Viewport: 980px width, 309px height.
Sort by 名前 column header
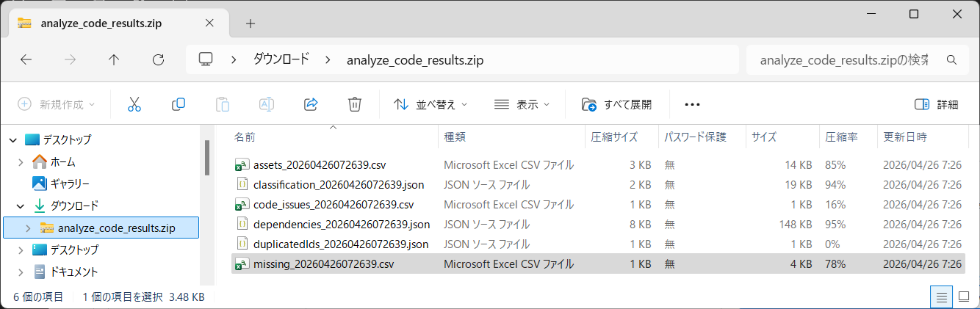coord(245,137)
